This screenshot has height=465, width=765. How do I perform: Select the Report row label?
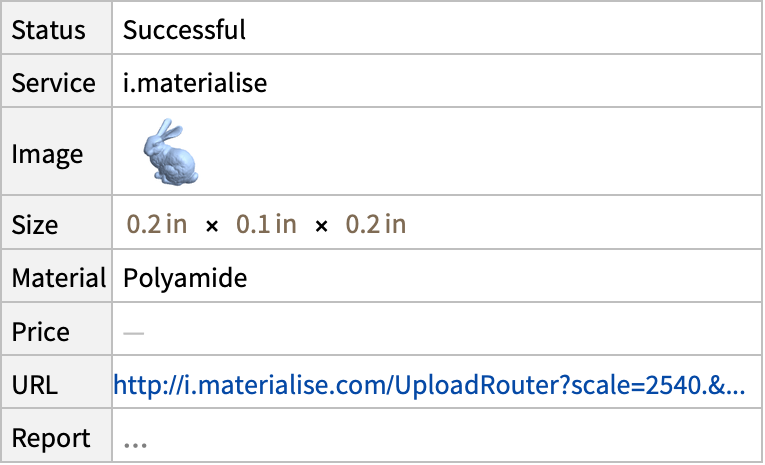pos(51,438)
